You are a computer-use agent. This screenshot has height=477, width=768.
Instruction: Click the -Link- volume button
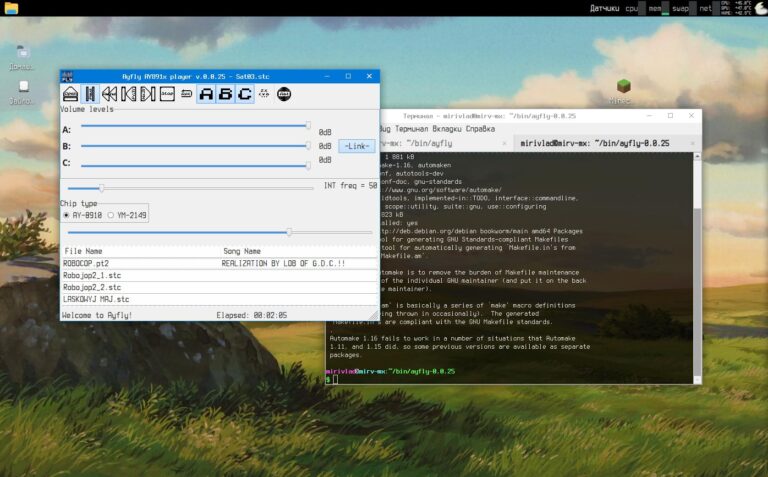357,146
